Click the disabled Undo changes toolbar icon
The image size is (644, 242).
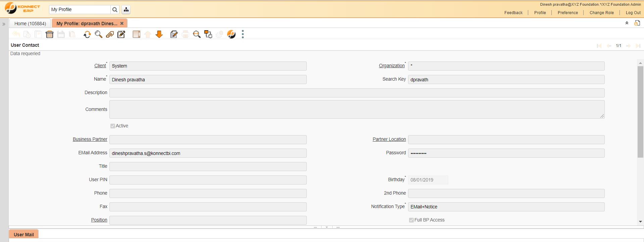click(16, 34)
